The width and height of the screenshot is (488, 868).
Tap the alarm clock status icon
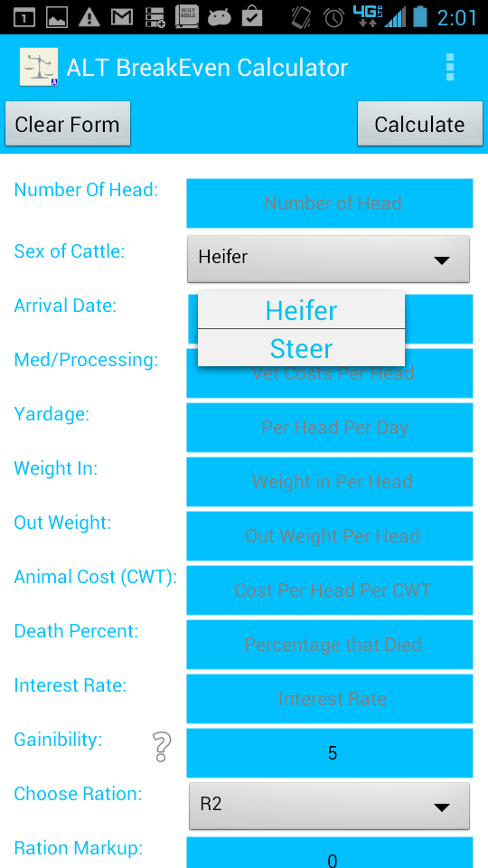334,17
